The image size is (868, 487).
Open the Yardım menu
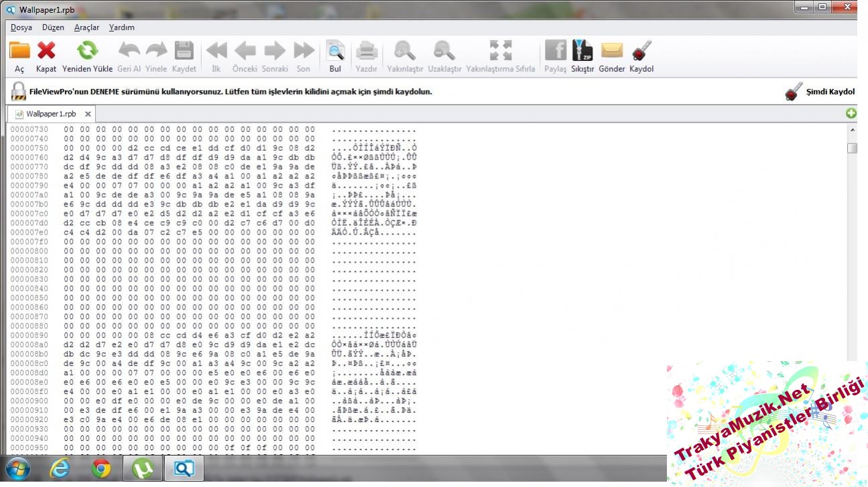tap(122, 27)
